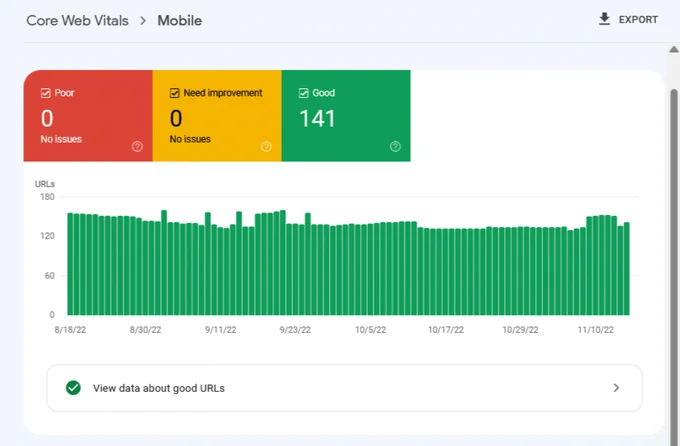Click the EXPORT button label
The image size is (680, 446).
(638, 20)
